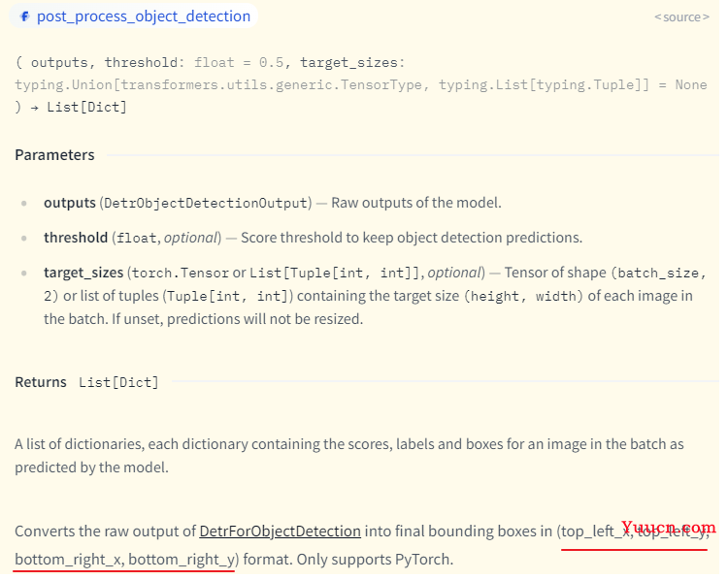Open the post_process_object_detection anchor link
The height and width of the screenshot is (580, 728).
(x=144, y=16)
